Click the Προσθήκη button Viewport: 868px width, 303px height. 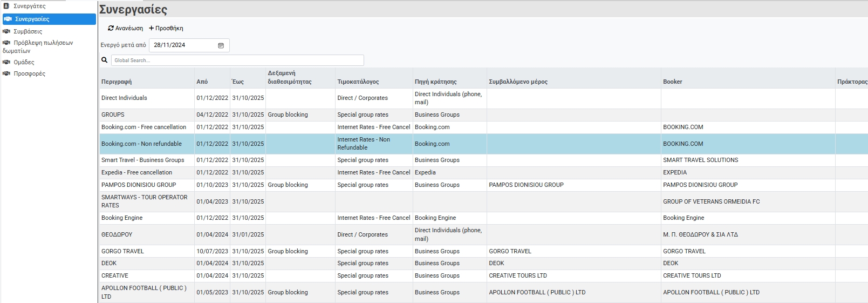(166, 28)
